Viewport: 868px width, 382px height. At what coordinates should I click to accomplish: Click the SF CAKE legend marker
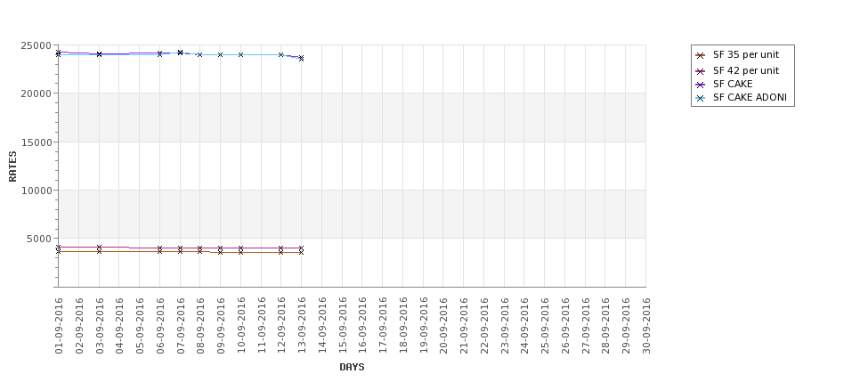(701, 85)
